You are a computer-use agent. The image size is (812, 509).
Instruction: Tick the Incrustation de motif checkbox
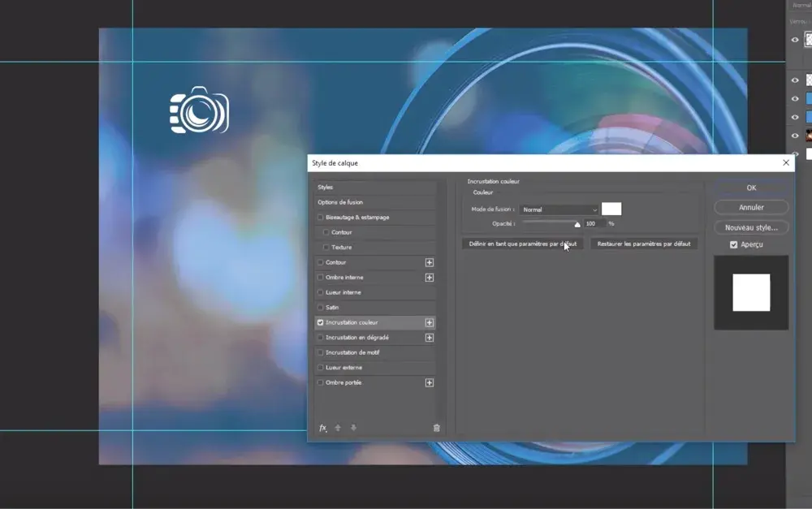[x=320, y=352]
